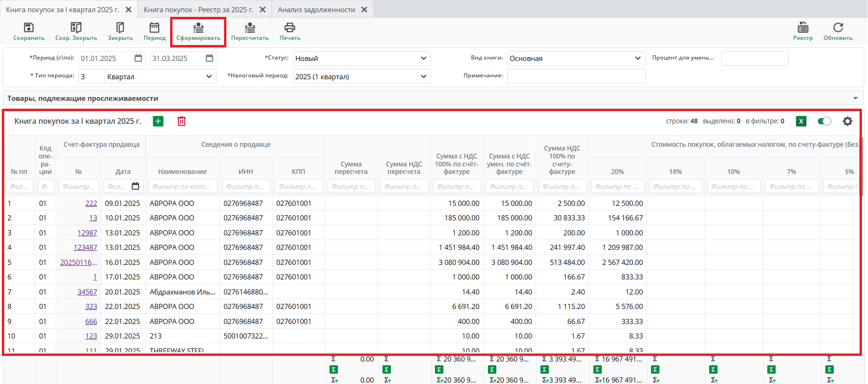The image size is (868, 384).
Task: Switch to Анализ задолженности tab
Action: click(316, 10)
